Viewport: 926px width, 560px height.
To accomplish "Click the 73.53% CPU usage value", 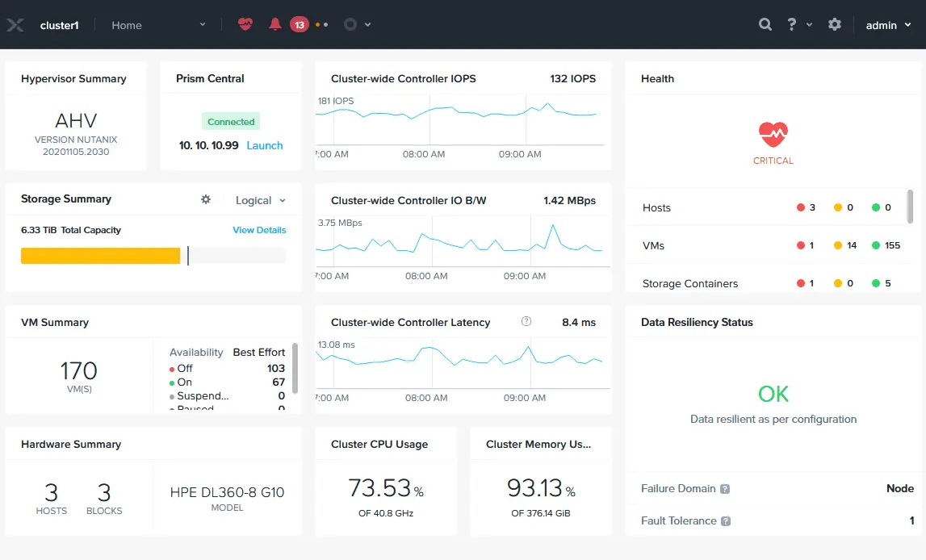I will 386,489.
